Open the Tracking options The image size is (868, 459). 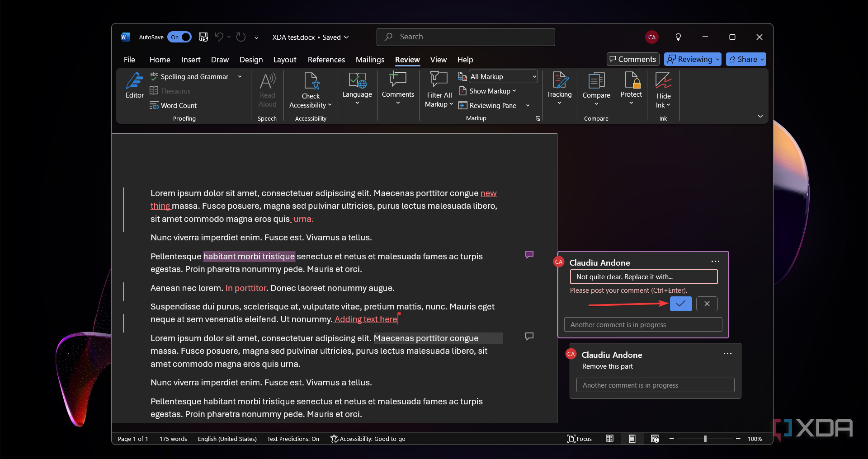click(559, 89)
